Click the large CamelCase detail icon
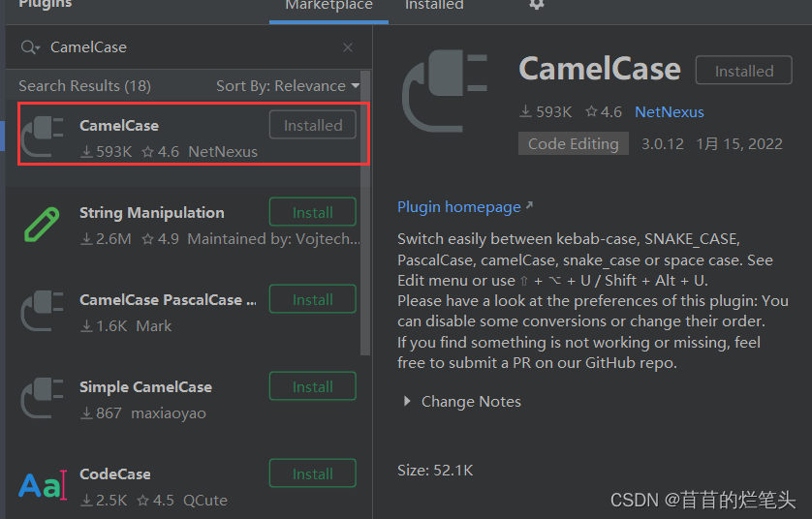Viewport: 812px width, 519px height. [446, 91]
